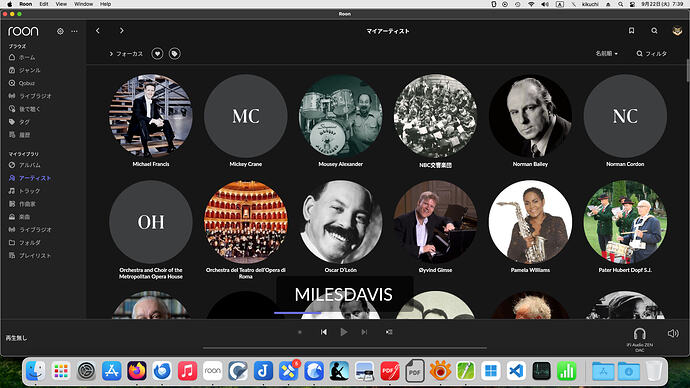Select the headphone audio zone icon
The width and height of the screenshot is (690, 388).
pos(639,333)
